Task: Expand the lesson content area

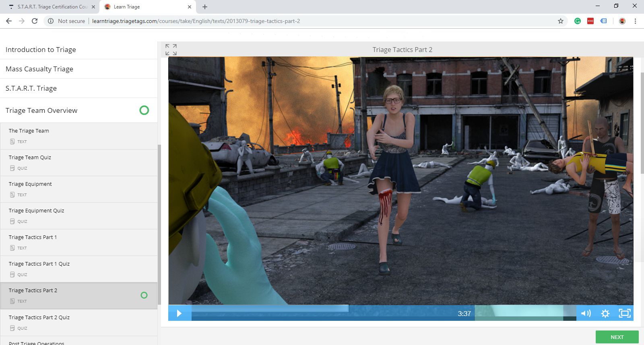Action: pyautogui.click(x=171, y=50)
